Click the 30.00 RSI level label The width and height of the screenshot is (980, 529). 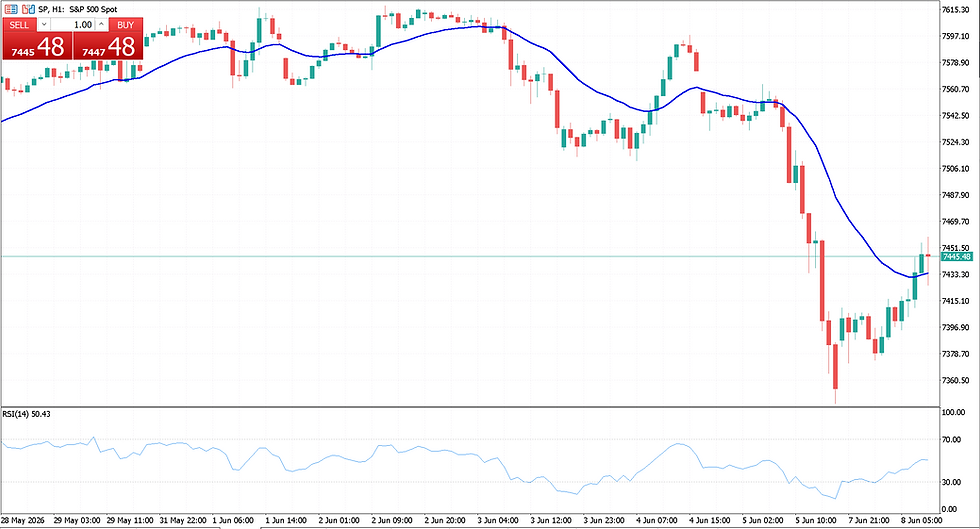tap(951, 482)
